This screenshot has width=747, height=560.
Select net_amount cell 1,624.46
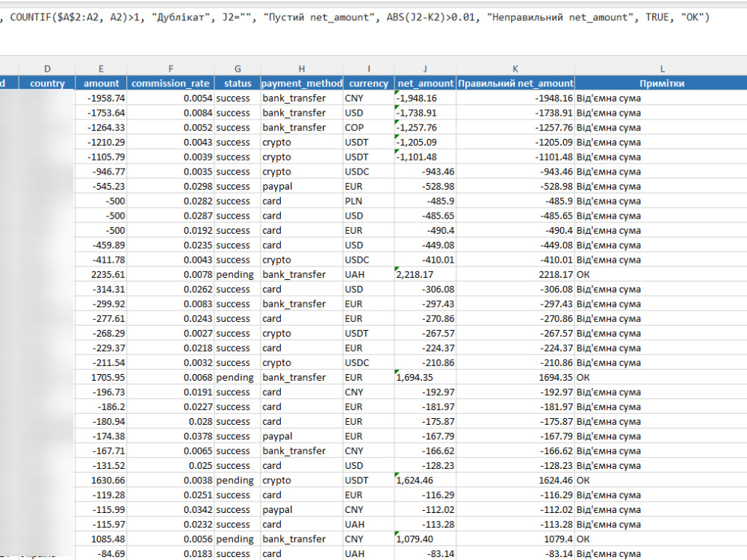[425, 480]
